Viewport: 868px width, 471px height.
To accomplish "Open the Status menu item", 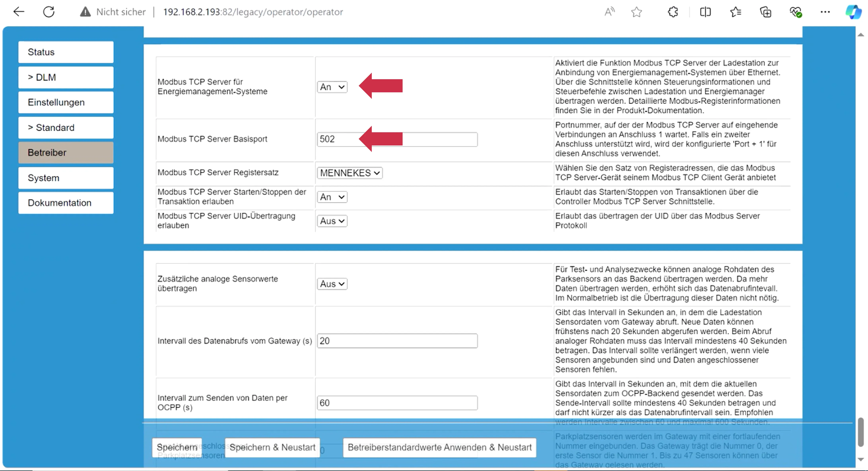I will coord(66,52).
